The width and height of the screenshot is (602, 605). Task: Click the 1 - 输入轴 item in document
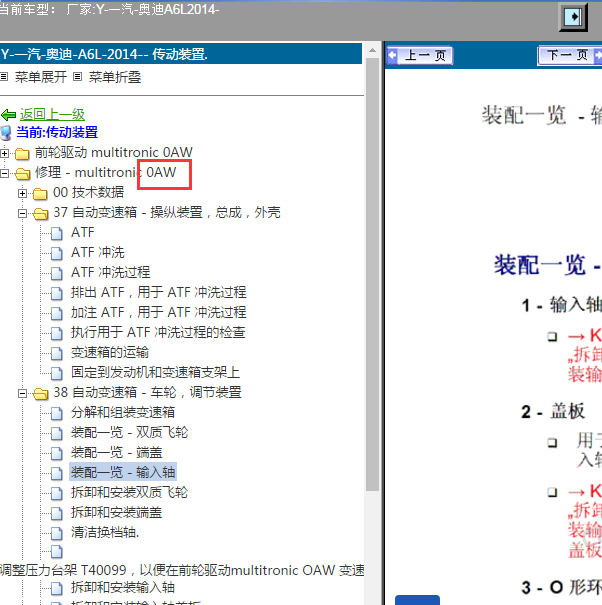click(561, 305)
